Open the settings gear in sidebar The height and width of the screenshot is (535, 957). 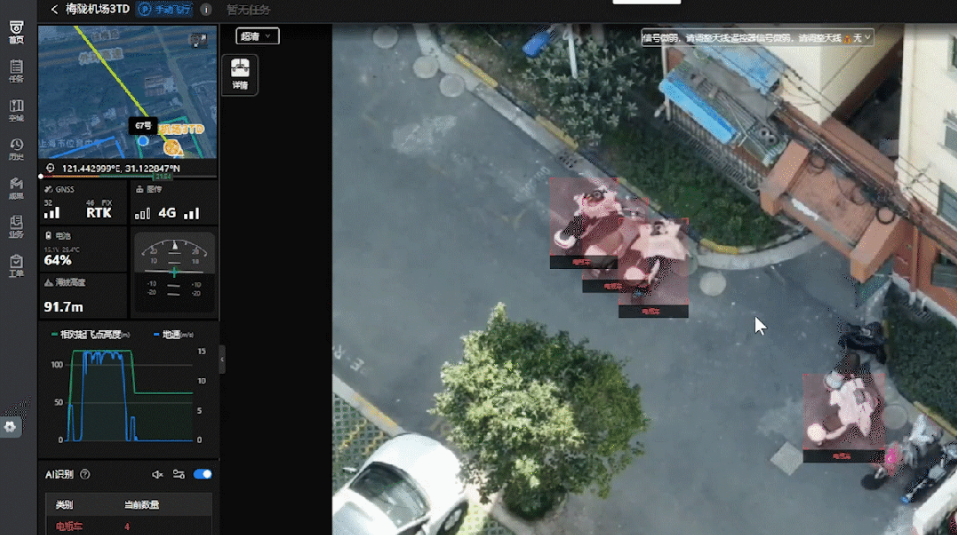[10, 426]
